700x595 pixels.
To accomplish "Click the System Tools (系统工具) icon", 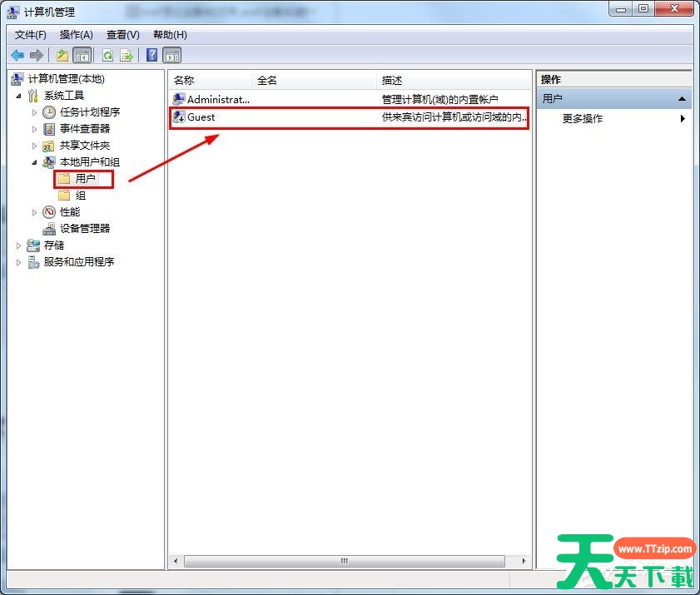I will 33,96.
